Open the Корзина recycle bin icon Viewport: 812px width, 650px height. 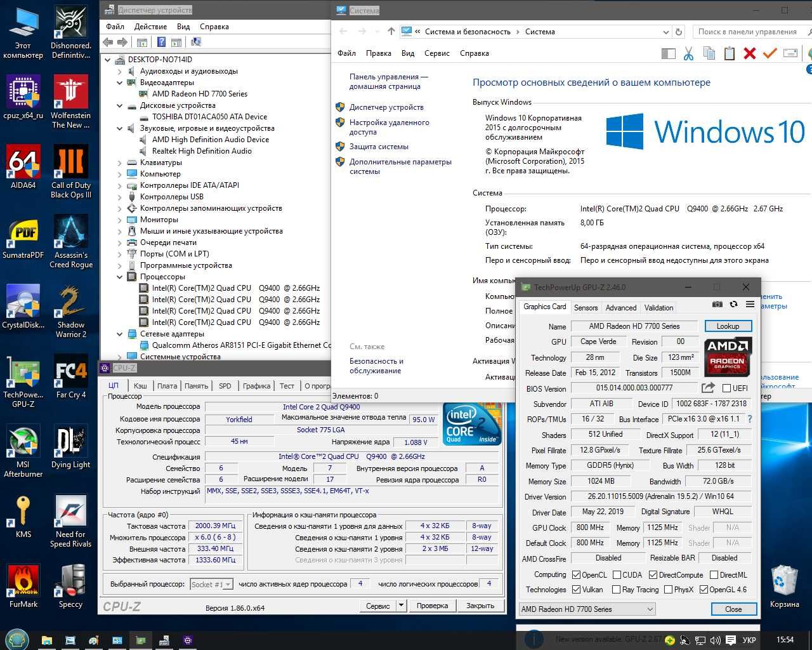click(785, 586)
